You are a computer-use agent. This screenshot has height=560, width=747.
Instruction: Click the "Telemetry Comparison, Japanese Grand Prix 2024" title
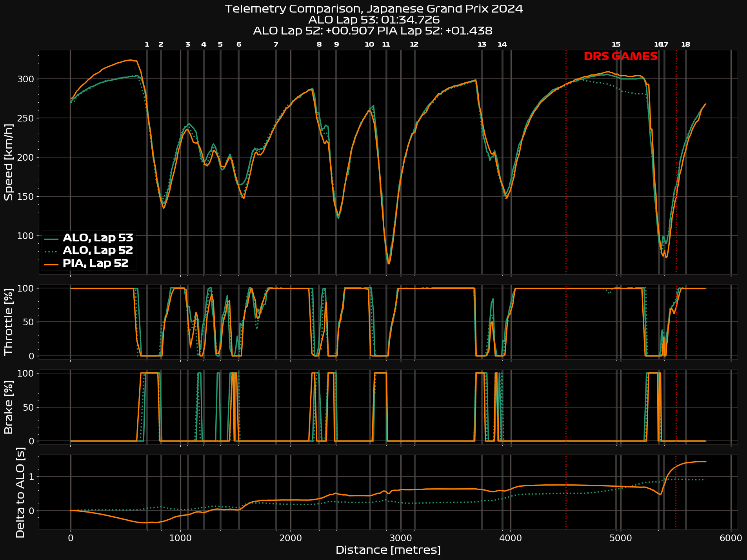(373, 9)
